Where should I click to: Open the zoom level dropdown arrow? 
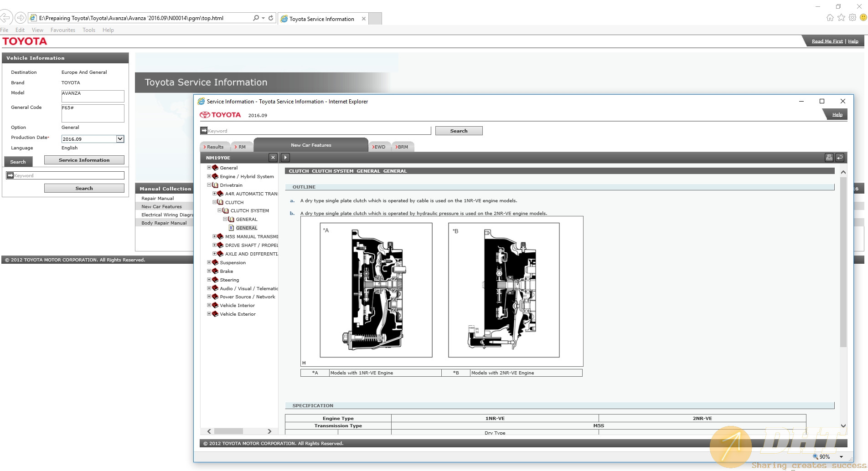(x=841, y=456)
